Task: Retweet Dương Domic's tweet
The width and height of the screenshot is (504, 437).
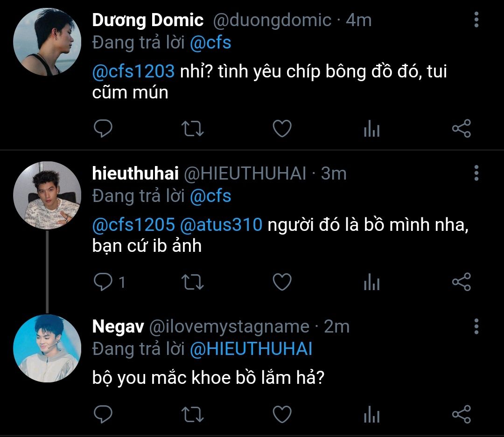Action: (x=192, y=129)
